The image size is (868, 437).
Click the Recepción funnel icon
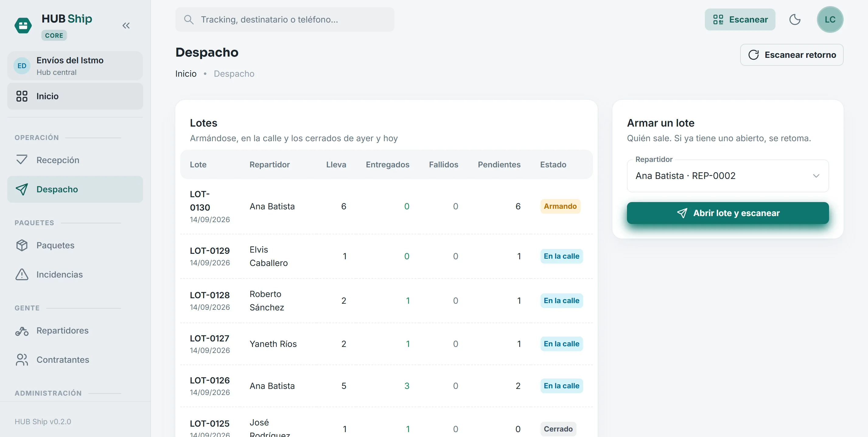click(22, 160)
